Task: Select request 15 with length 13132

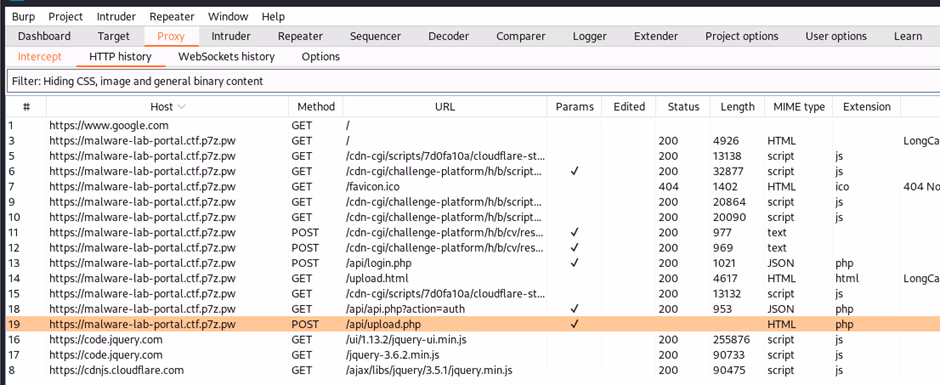Action: coord(472,294)
